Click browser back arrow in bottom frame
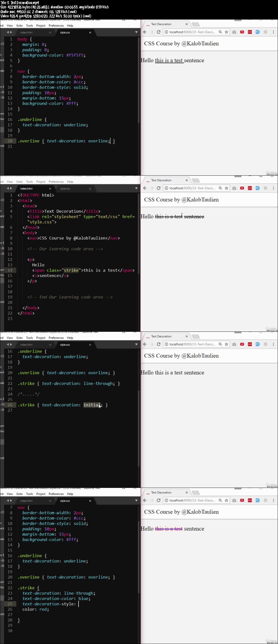The height and width of the screenshot is (644, 278). (145, 500)
